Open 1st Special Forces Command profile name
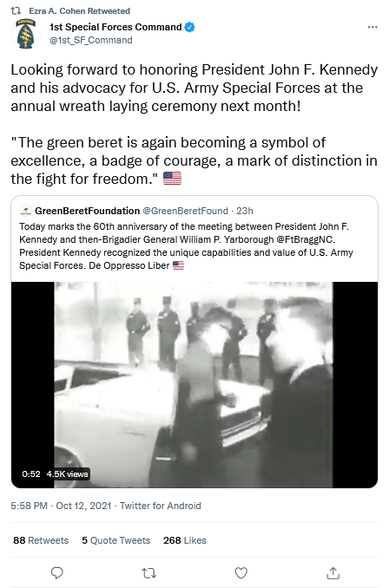This screenshot has width=389, height=588. 115,27
